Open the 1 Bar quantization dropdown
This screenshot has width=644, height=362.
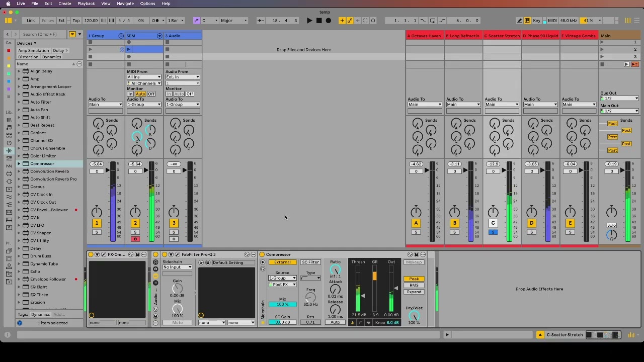(175, 21)
